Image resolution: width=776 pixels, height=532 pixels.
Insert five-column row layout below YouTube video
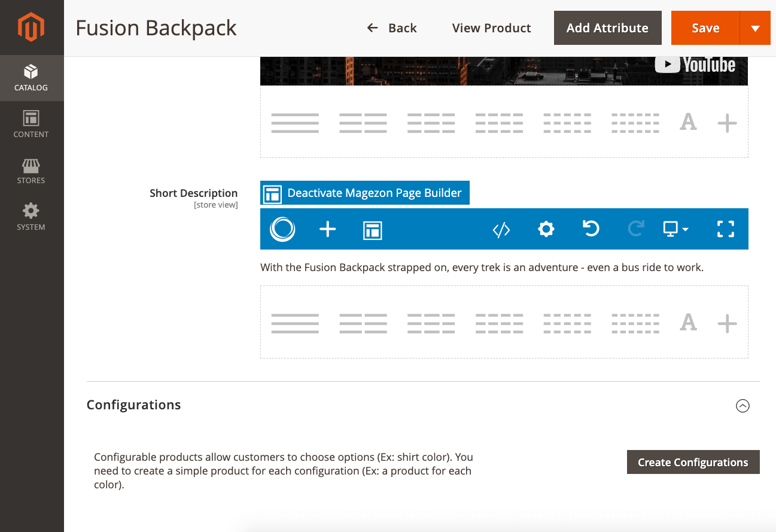(x=568, y=123)
